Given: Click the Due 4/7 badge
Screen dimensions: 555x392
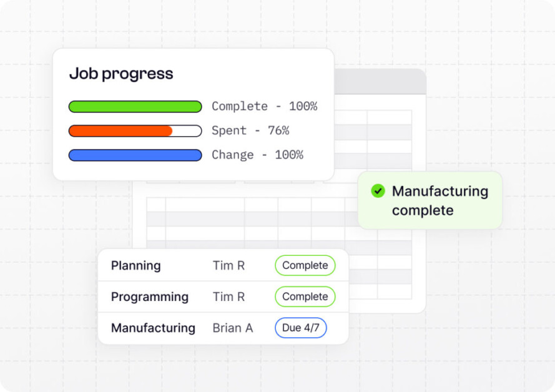Looking at the screenshot, I should (300, 328).
